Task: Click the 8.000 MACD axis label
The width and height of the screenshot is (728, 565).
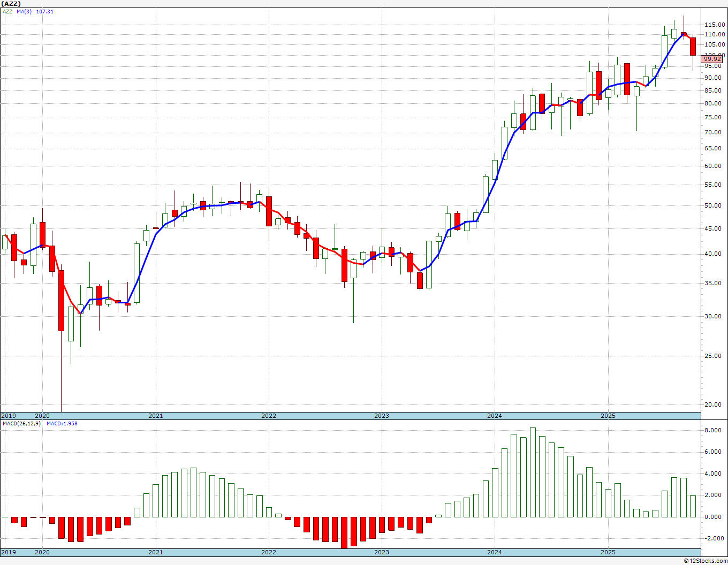Action: (x=713, y=430)
